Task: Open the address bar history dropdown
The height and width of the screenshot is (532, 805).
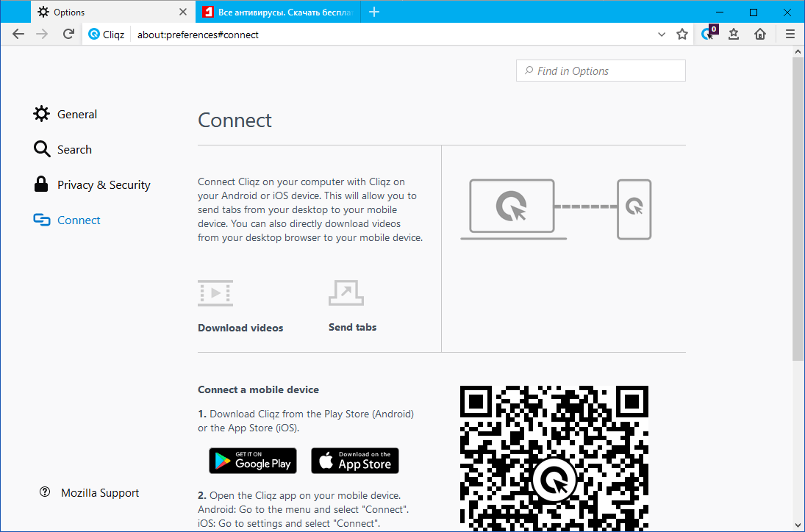Action: tap(661, 35)
